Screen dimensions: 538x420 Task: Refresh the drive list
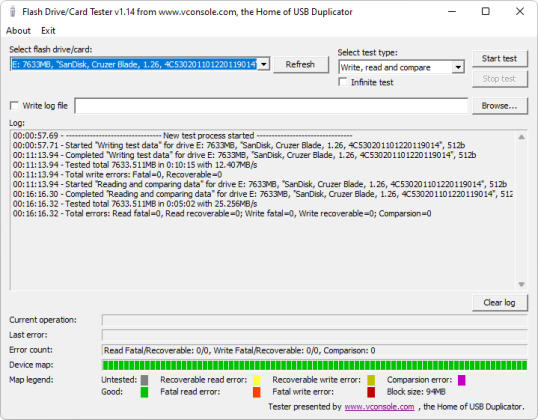coord(300,65)
